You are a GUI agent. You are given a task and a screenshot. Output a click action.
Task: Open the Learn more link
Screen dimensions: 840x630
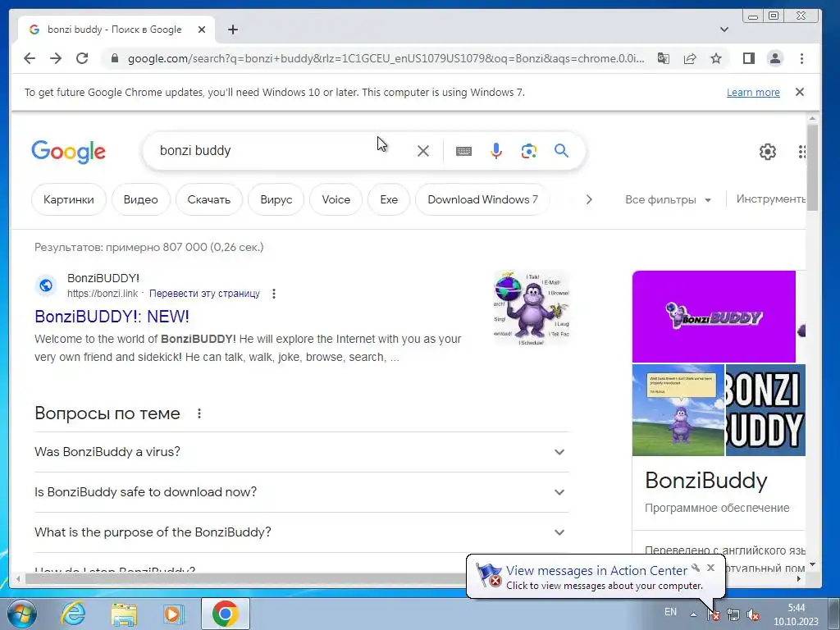pos(753,92)
